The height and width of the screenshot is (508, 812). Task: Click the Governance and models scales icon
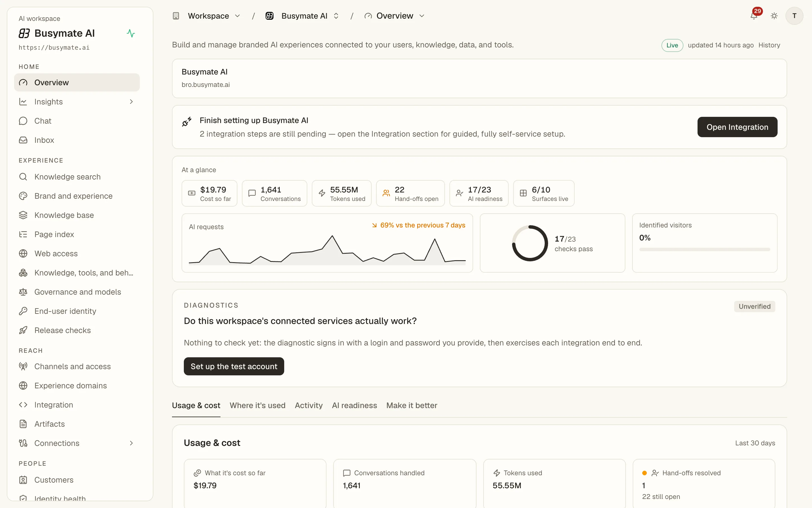pyautogui.click(x=23, y=292)
